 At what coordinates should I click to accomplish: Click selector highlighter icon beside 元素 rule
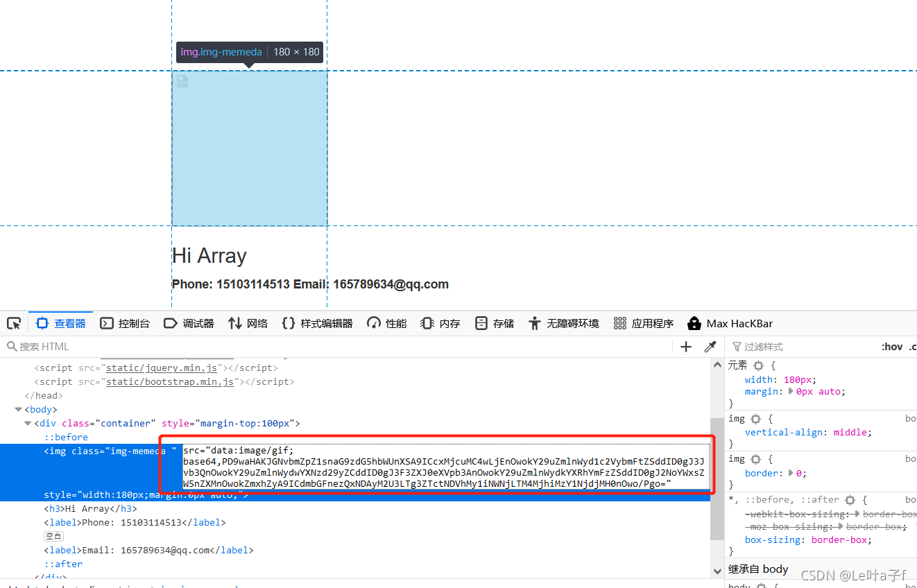click(758, 365)
